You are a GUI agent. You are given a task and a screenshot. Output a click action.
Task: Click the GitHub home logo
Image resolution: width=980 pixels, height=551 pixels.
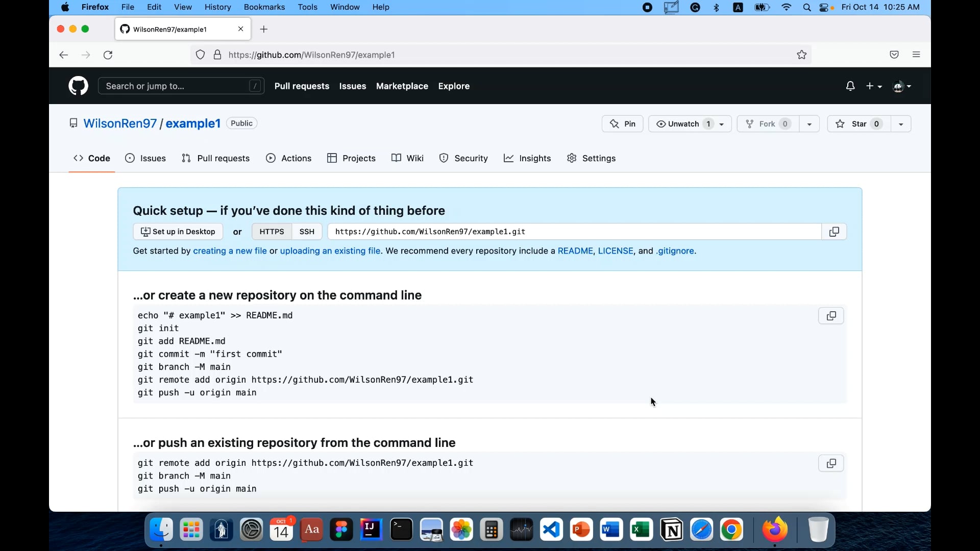click(x=78, y=86)
